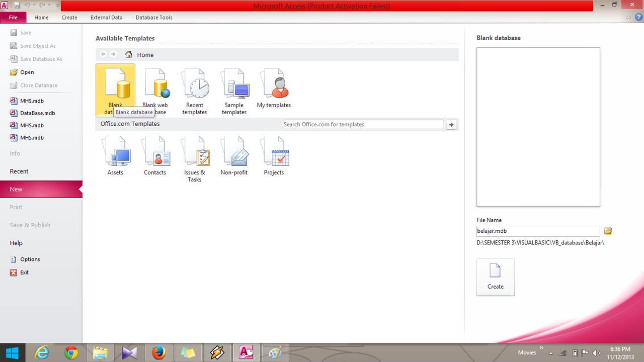This screenshot has height=362, width=644.
Task: Click the File Name text box
Action: point(537,231)
